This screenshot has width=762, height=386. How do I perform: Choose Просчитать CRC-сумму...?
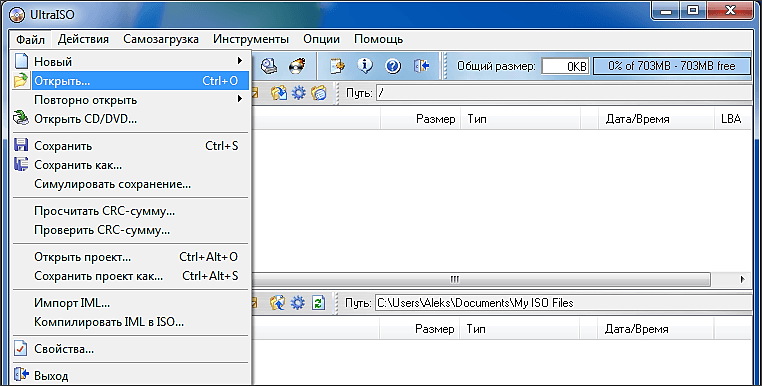pyautogui.click(x=130, y=211)
